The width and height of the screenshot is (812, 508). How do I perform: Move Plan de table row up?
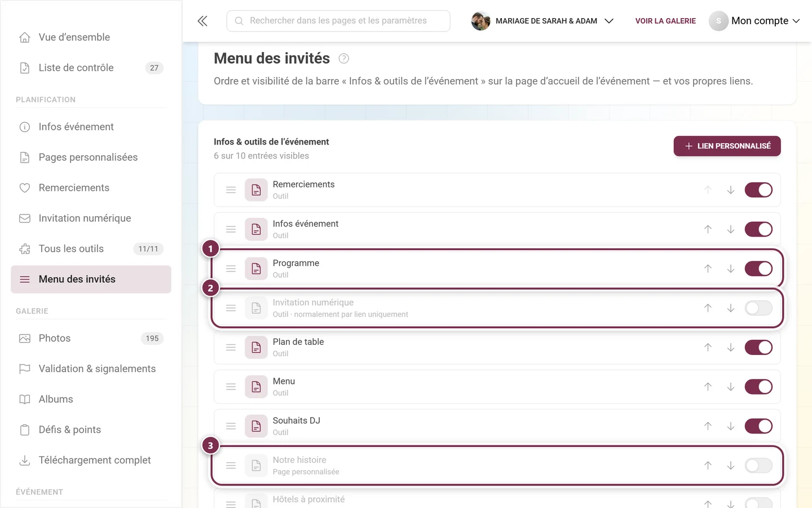coord(708,348)
